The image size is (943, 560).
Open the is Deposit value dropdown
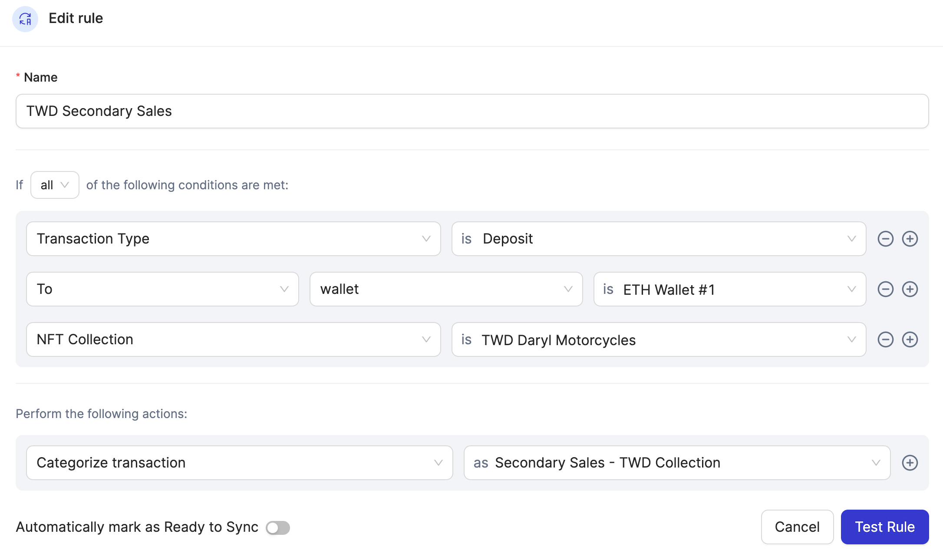(x=658, y=239)
